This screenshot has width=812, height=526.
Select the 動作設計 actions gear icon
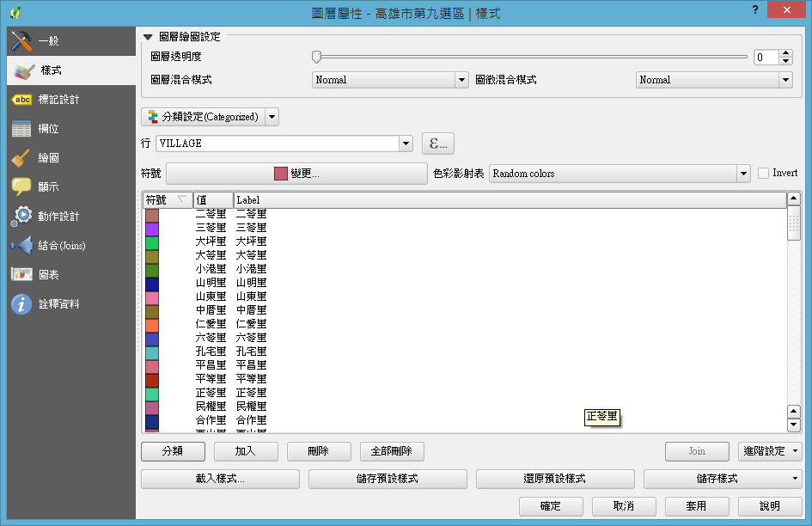22,217
